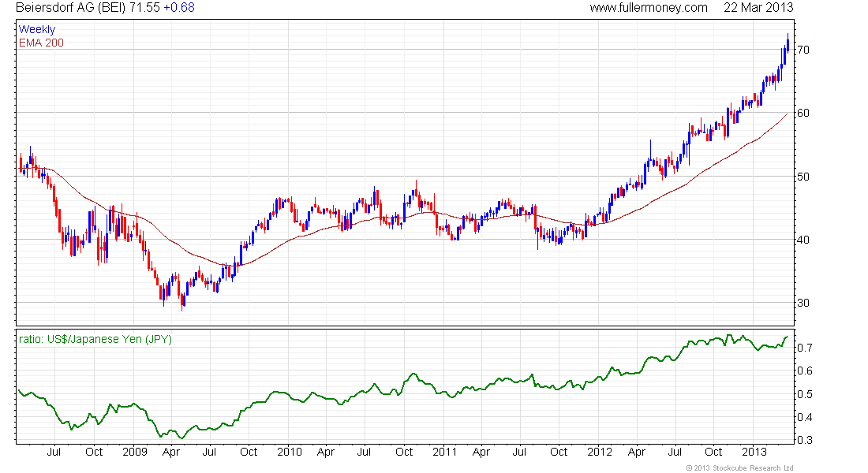This screenshot has width=868, height=473.
Task: Click the 0.6 ratio axis label
Action: (x=804, y=371)
